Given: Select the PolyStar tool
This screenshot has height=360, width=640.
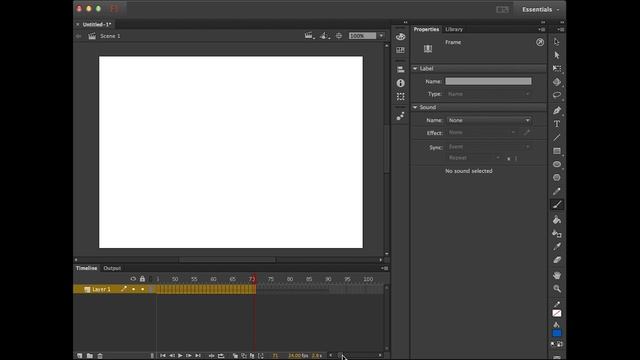Looking at the screenshot, I should tap(557, 178).
